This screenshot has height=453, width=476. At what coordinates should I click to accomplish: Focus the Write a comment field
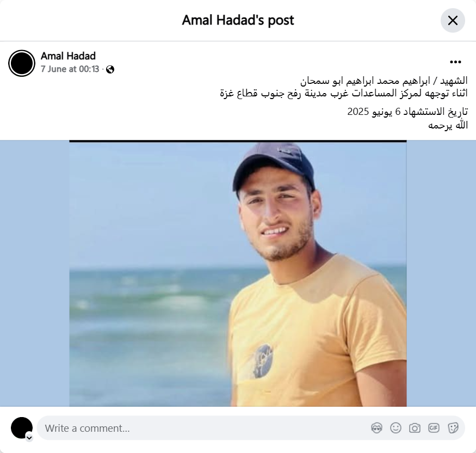coord(203,428)
